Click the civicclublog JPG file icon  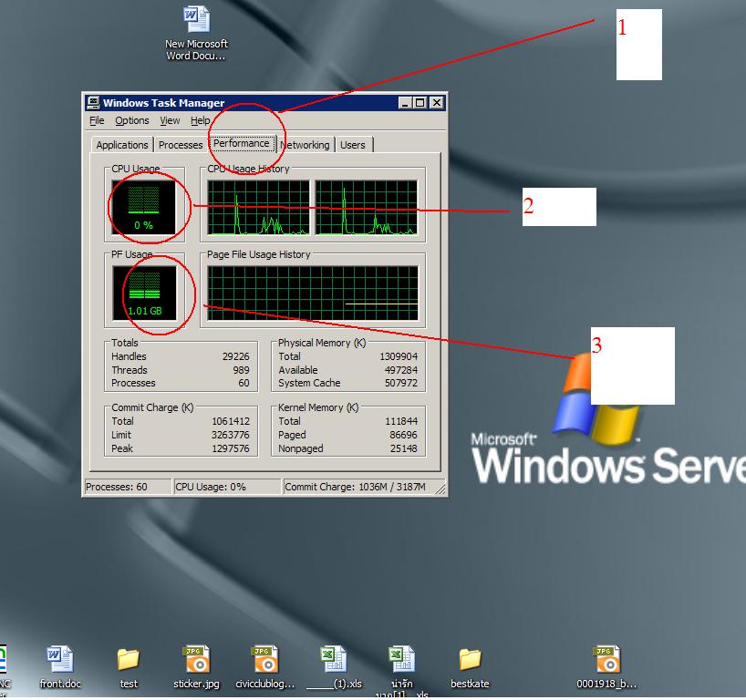[x=264, y=660]
